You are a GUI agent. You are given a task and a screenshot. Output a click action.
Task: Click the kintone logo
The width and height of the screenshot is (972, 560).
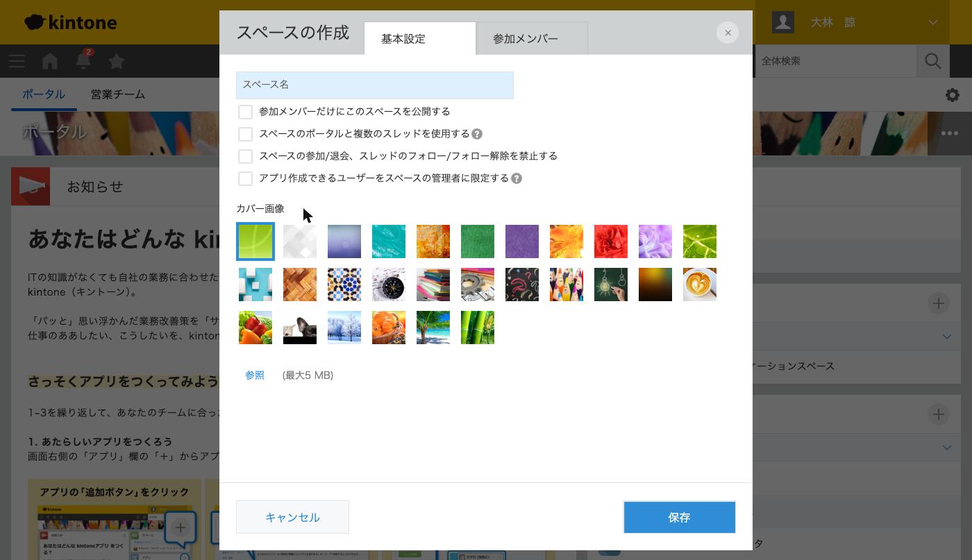click(x=71, y=22)
